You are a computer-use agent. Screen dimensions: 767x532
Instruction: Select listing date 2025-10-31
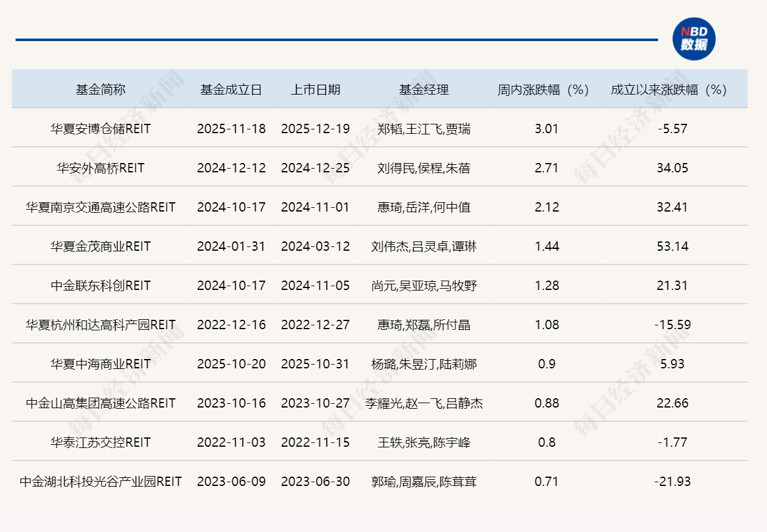pyautogui.click(x=315, y=364)
